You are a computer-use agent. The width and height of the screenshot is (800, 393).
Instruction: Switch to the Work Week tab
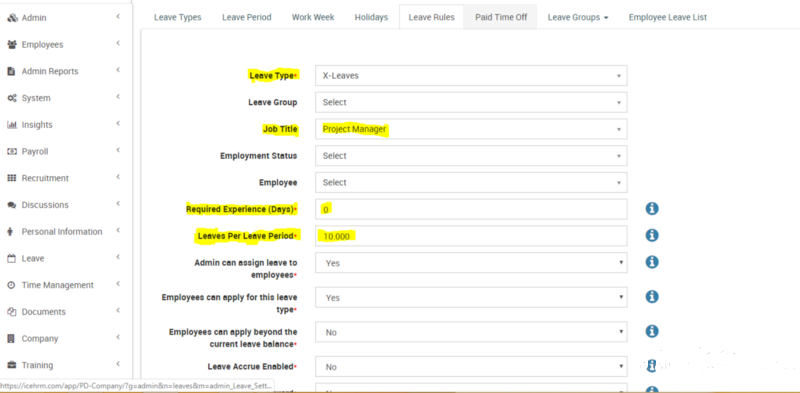click(x=313, y=17)
